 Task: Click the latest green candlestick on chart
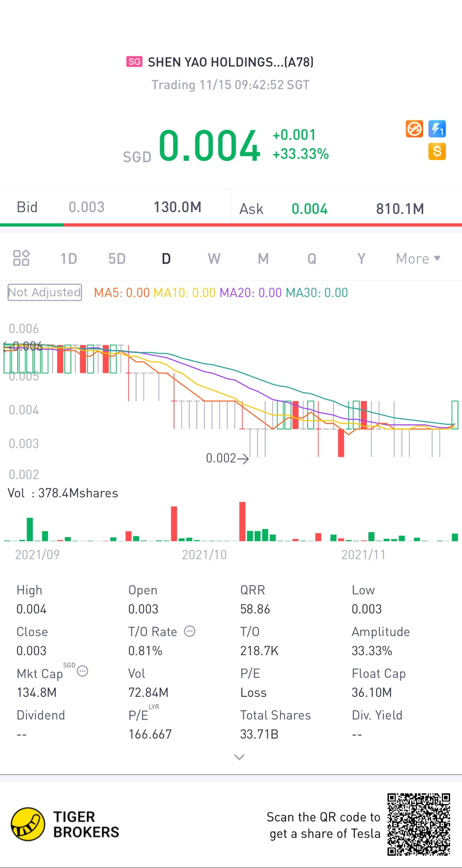point(455,415)
